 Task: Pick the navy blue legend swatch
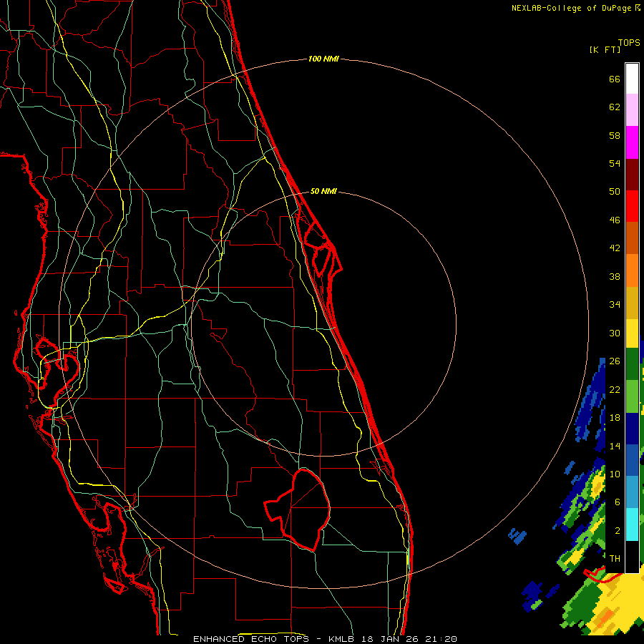click(632, 429)
